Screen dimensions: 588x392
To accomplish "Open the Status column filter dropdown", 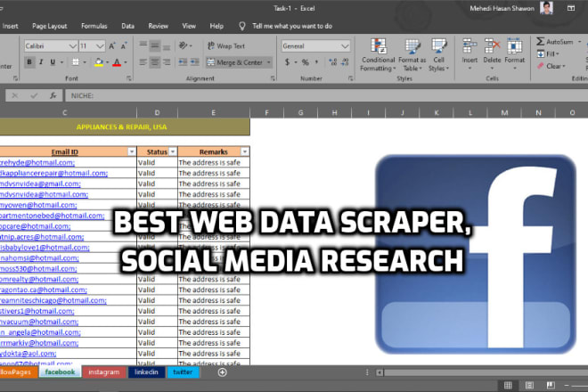I will pos(170,151).
